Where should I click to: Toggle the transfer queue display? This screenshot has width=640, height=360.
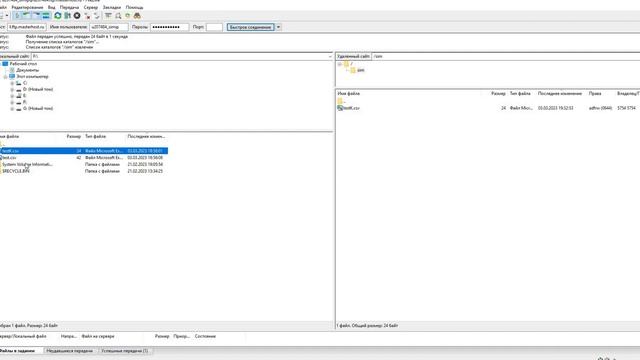pyautogui.click(x=46, y=16)
